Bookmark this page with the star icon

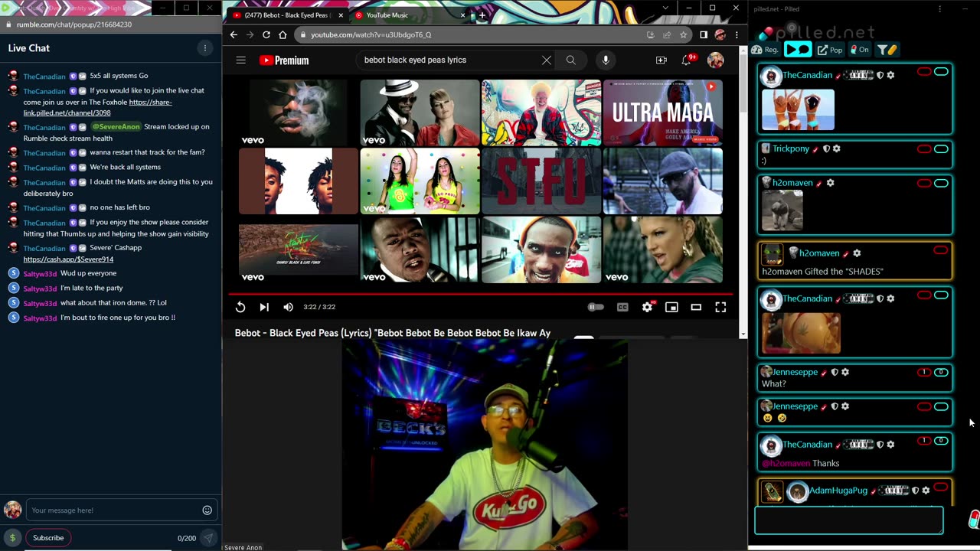tap(683, 34)
